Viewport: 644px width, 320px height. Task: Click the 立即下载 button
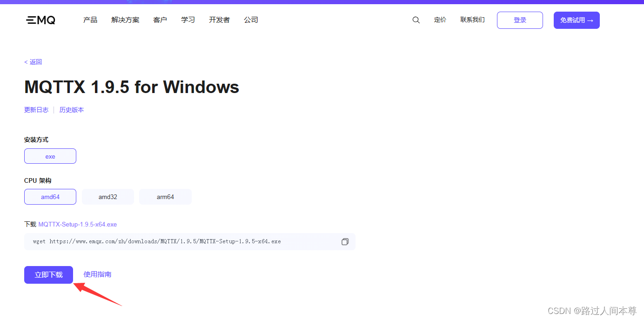[49, 275]
